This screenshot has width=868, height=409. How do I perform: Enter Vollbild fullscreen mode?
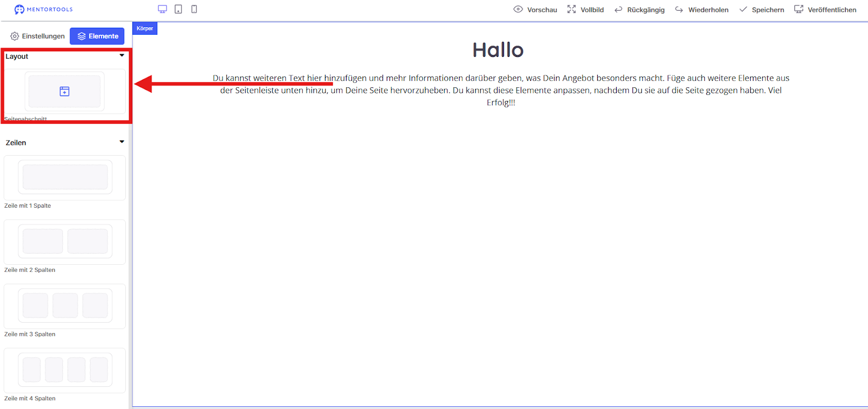(x=585, y=10)
